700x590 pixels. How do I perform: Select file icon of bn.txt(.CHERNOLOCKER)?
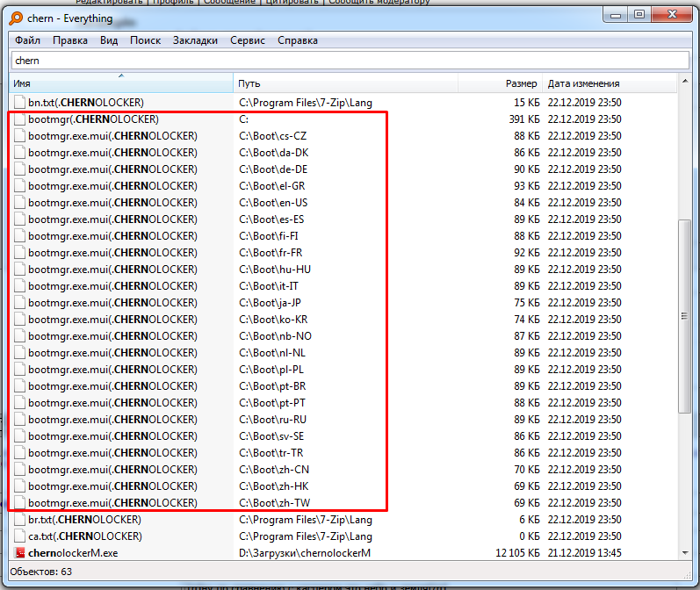19,102
